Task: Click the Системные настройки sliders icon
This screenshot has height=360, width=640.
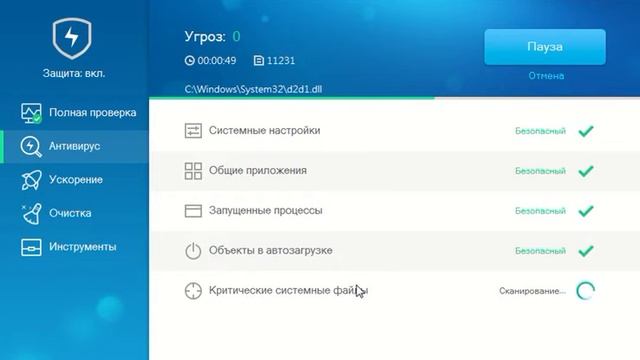Action: coord(193,131)
